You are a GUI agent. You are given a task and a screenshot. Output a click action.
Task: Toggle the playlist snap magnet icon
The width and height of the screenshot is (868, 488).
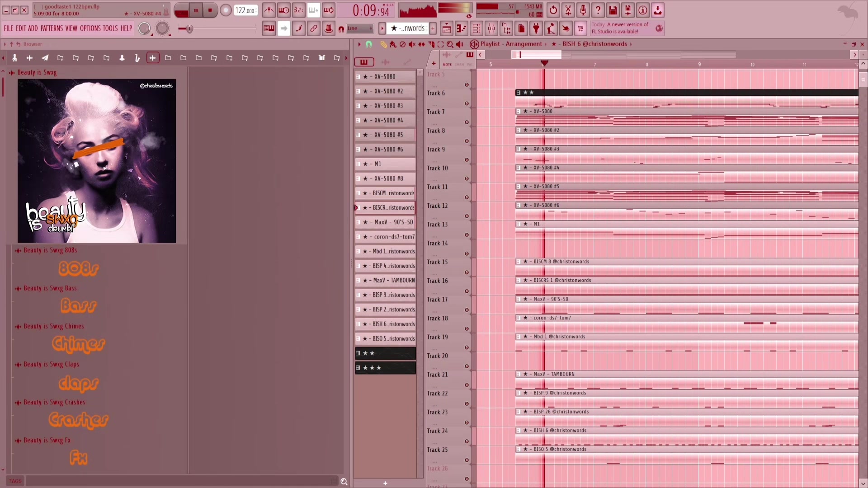point(369,44)
